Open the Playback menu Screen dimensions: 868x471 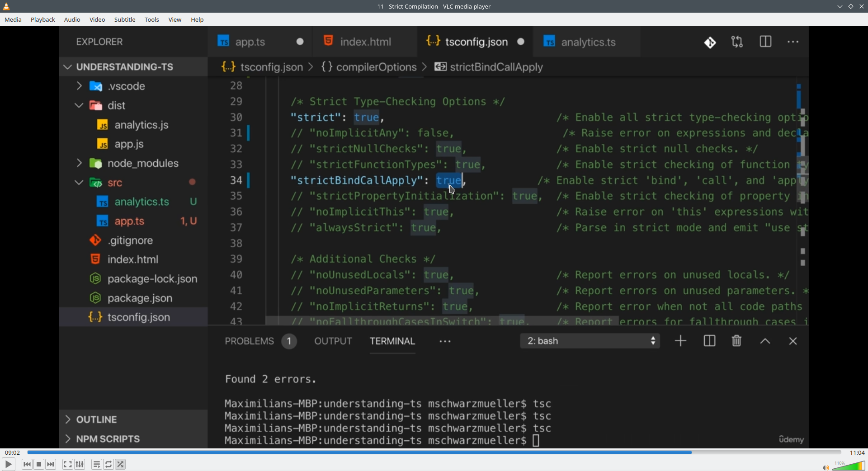pyautogui.click(x=43, y=20)
